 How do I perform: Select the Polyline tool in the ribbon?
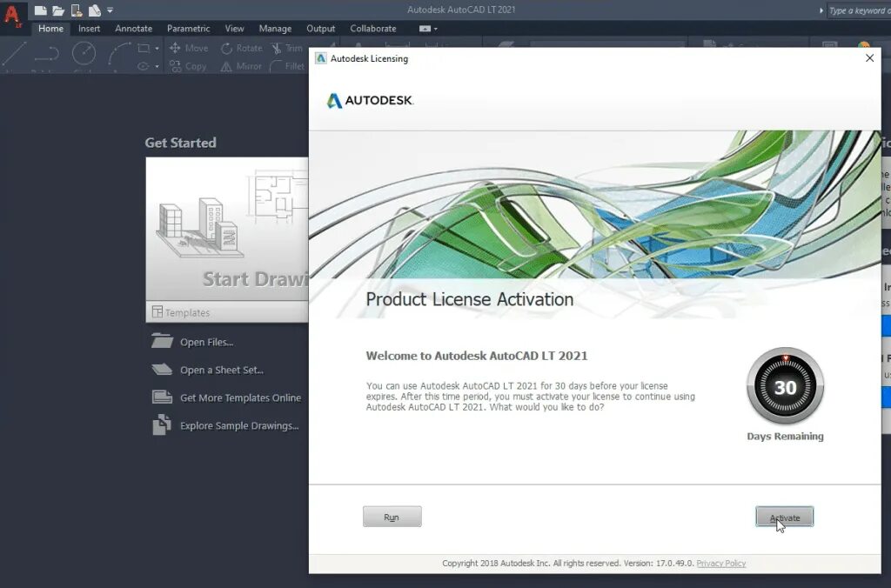[47, 55]
